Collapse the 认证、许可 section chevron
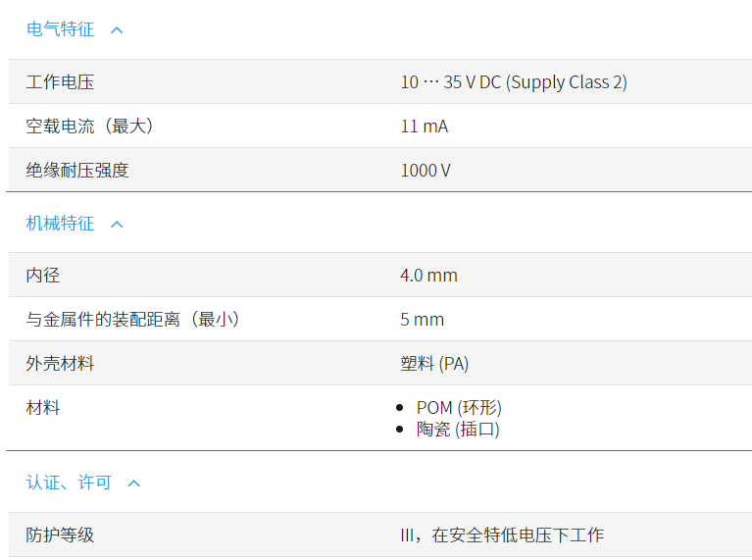This screenshot has height=560, width=752. [134, 484]
